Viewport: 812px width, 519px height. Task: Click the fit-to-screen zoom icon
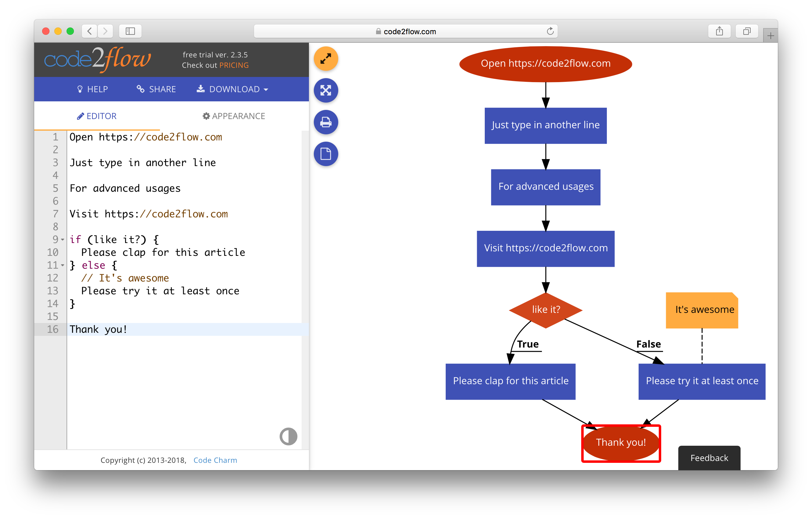pyautogui.click(x=326, y=90)
